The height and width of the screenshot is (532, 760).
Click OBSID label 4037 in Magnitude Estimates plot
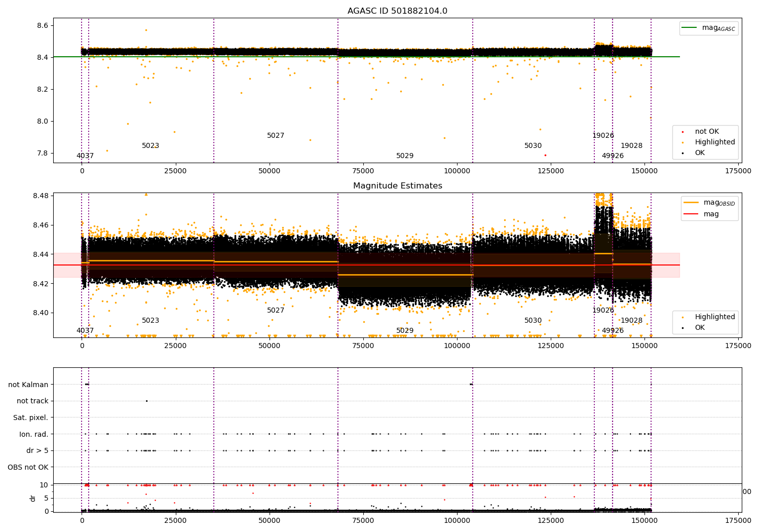(85, 331)
